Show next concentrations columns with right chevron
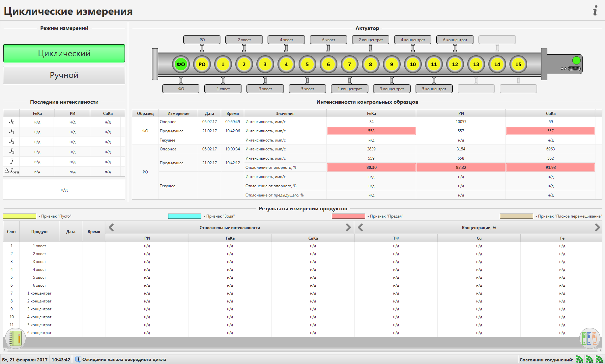 coord(597,227)
